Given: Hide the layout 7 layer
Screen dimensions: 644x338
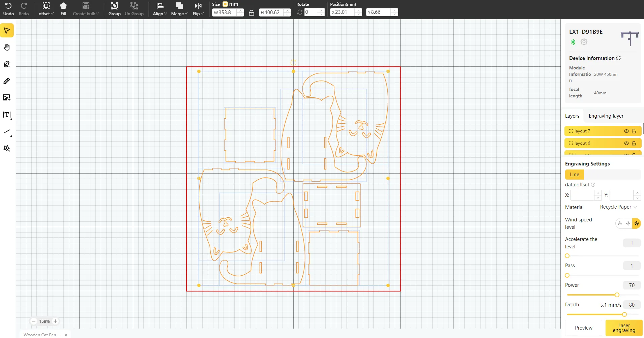Looking at the screenshot, I should 626,131.
